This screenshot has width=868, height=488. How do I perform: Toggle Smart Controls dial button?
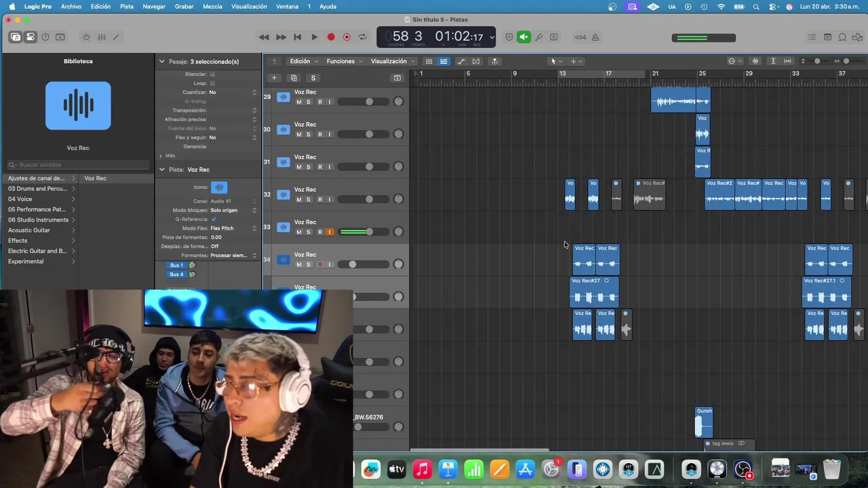pos(86,37)
